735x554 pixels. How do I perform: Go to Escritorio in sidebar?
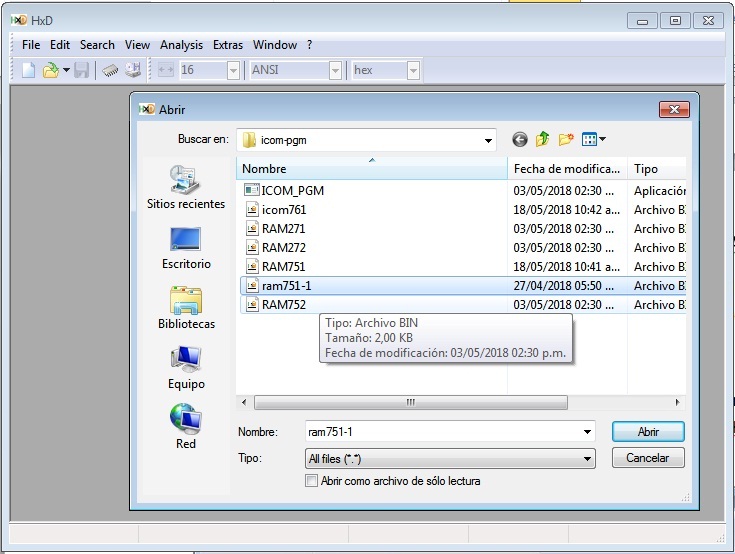[186, 248]
